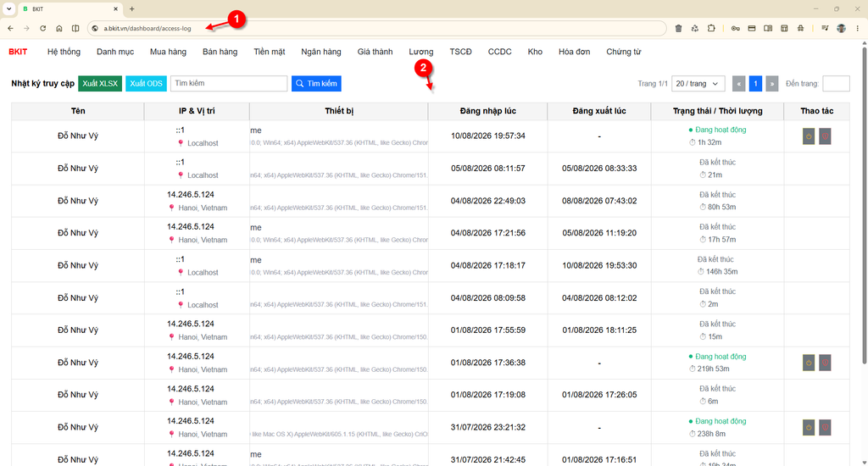Open the Tiền mặt menu
Screen dimensions: 868x466
pos(270,52)
